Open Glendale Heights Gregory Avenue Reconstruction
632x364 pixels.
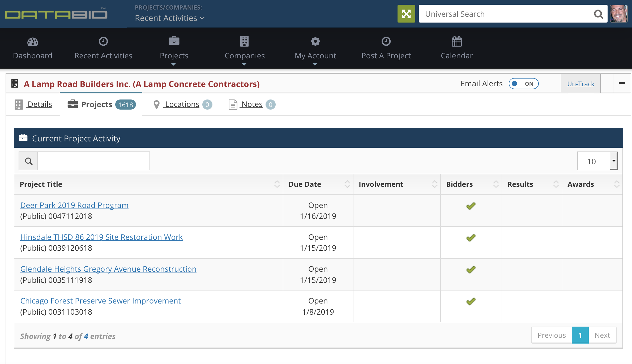pos(108,269)
